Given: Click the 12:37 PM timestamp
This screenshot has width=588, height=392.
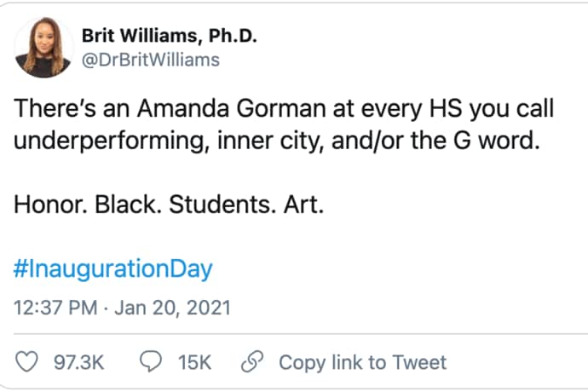Looking at the screenshot, I should pyautogui.click(x=56, y=307).
